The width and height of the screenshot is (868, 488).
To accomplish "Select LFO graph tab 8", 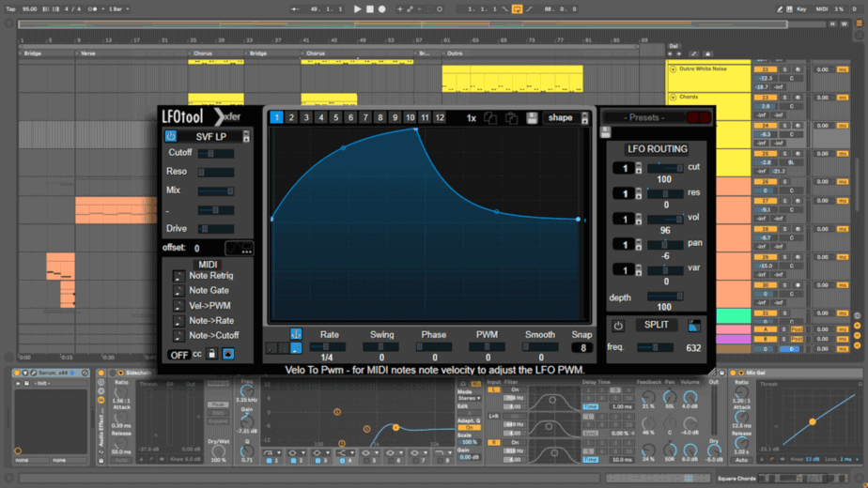I will click(x=380, y=117).
